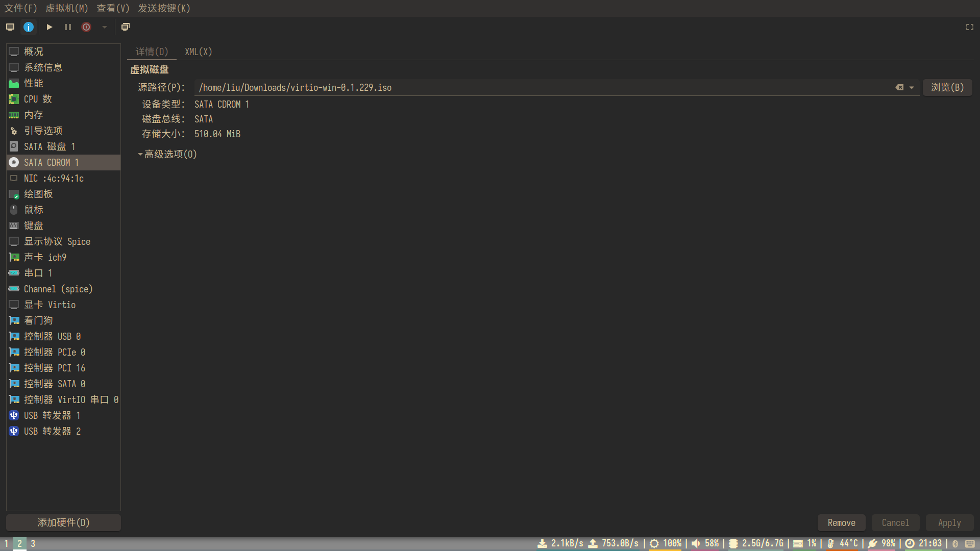Open the source path history dropdown
980x551 pixels.
(912, 88)
